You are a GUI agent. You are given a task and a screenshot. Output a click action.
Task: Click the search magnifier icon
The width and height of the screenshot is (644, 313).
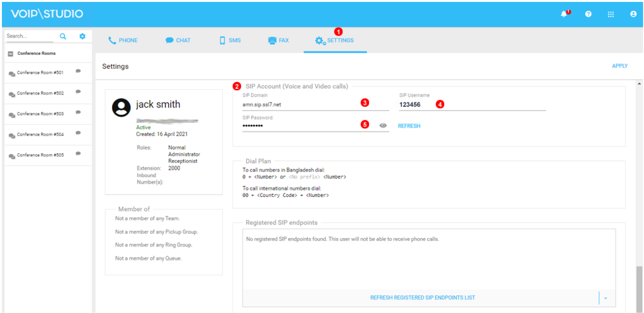point(62,35)
